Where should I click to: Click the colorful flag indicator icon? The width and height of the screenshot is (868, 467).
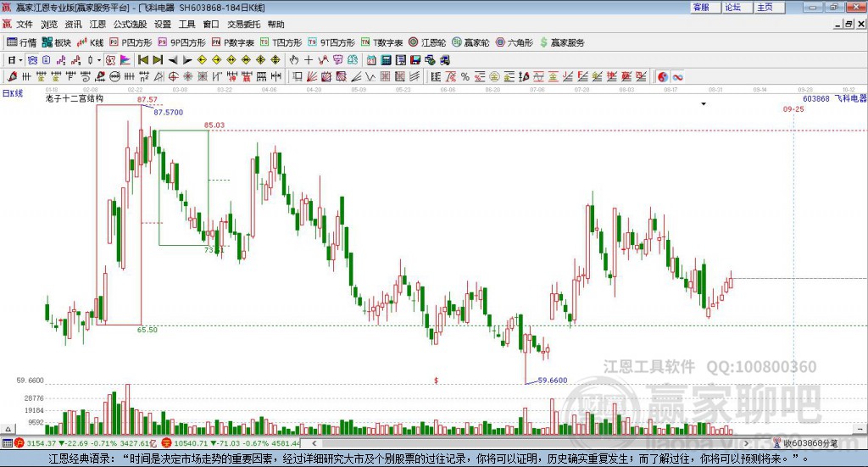point(125,60)
